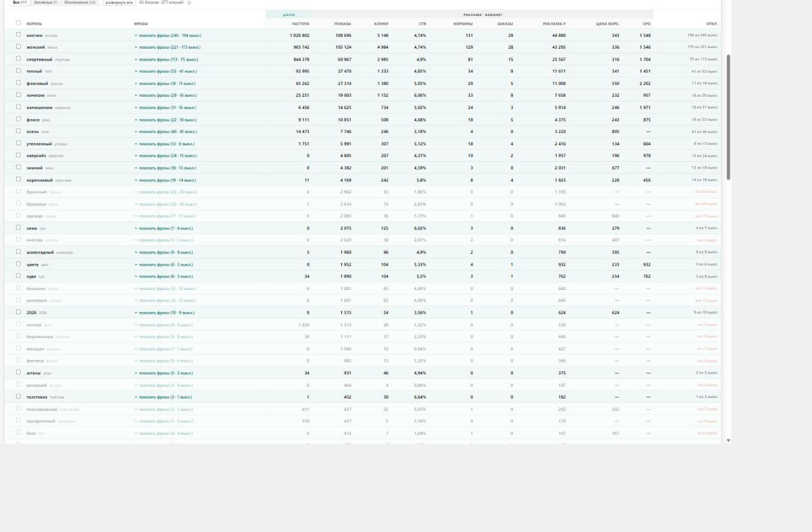The width and height of the screenshot is (812, 532).
Task: Open the help question-mark icon beside keys count
Action: click(x=190, y=2)
